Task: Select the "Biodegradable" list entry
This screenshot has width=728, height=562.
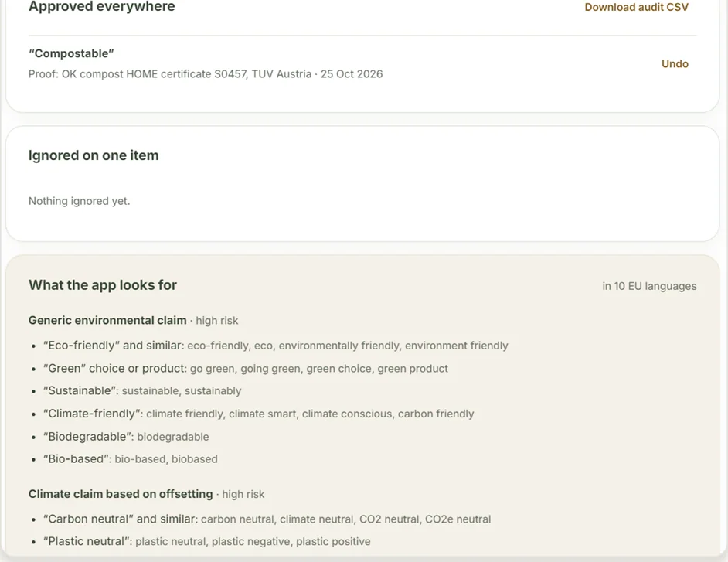Action: (126, 437)
